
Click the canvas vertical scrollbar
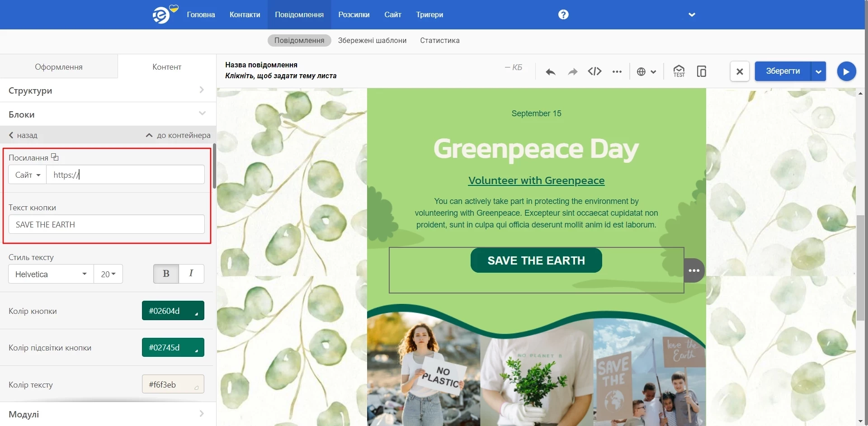point(860,267)
